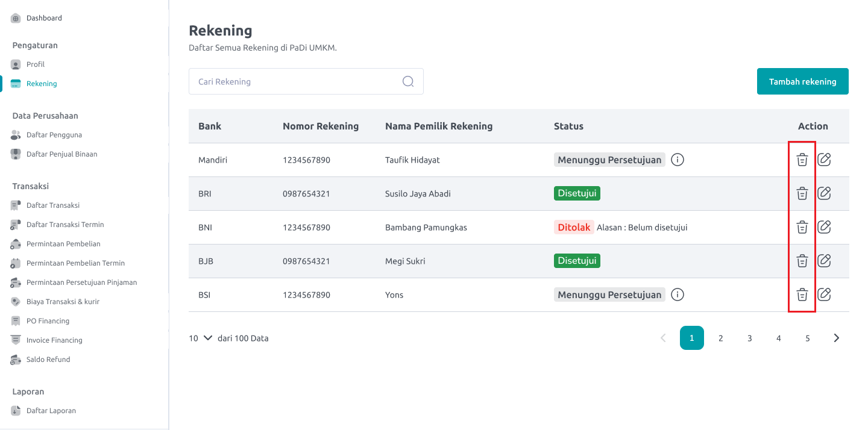
Task: Open Daftar Transaksi Termin menu
Action: [65, 225]
